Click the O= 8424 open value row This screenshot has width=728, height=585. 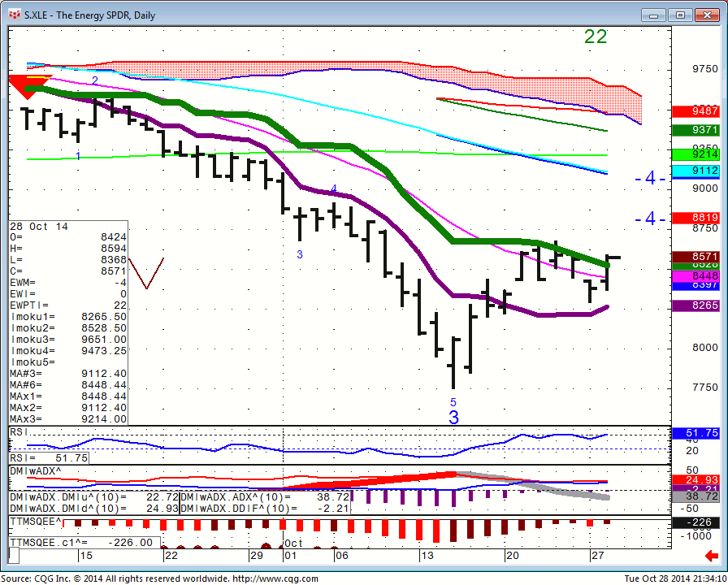[68, 237]
